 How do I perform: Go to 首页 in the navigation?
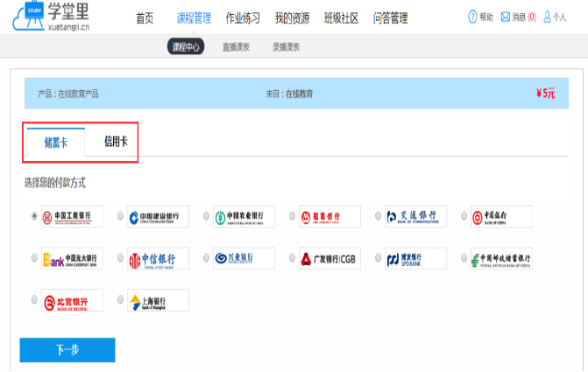145,18
